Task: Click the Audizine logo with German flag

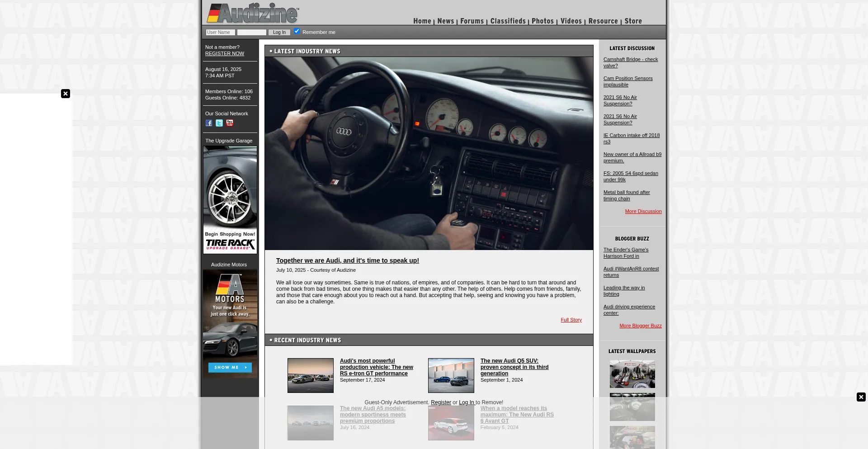Action: click(251, 13)
